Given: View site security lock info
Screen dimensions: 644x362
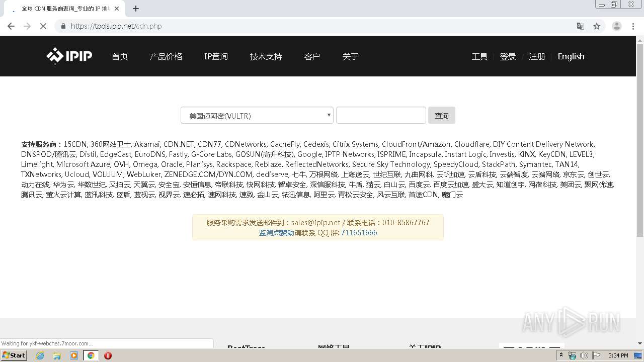Looking at the screenshot, I should pos(63,26).
